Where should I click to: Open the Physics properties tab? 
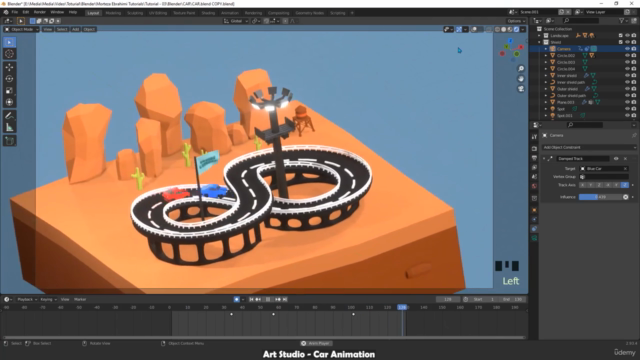(534, 220)
